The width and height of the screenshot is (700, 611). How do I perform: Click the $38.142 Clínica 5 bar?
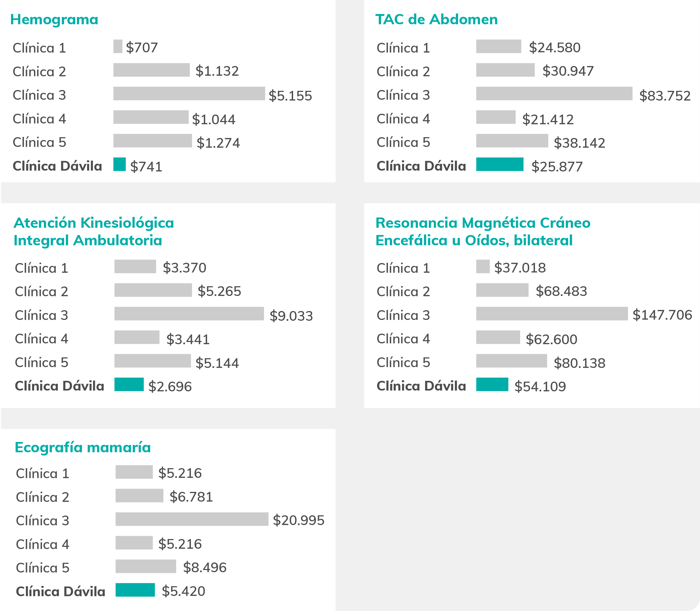pyautogui.click(x=512, y=140)
